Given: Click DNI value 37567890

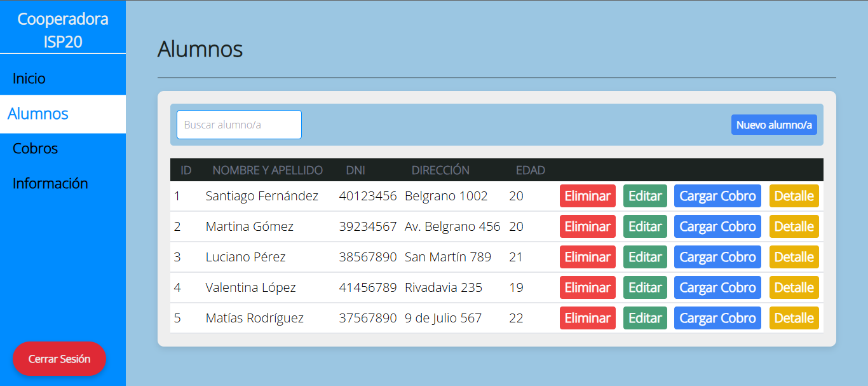Looking at the screenshot, I should [368, 318].
